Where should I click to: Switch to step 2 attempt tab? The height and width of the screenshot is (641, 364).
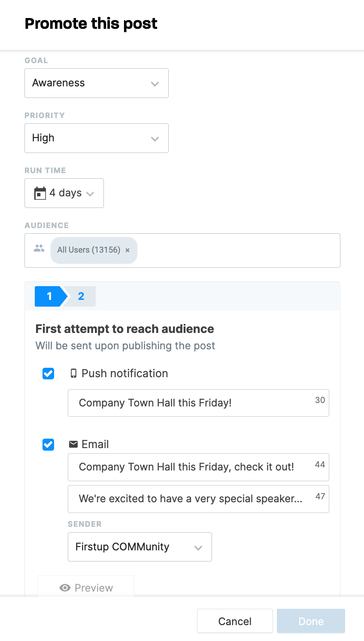tap(81, 296)
